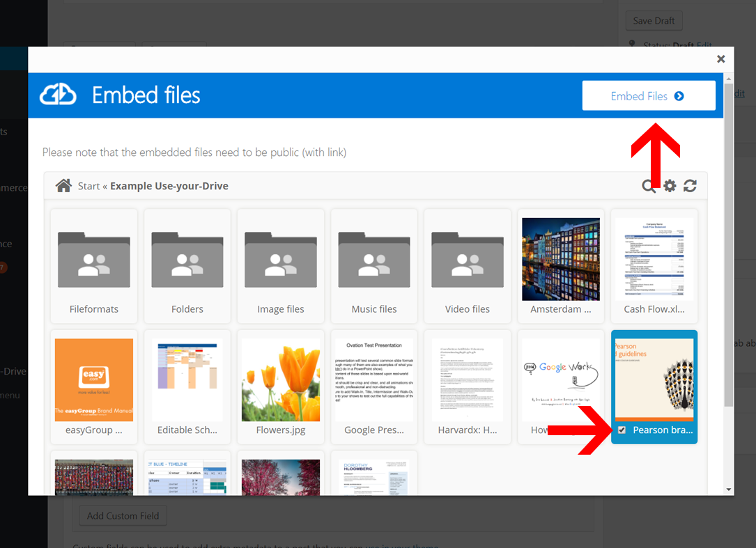Viewport: 756px width, 548px height.
Task: Select the Amsterdam image thumbnail
Action: pos(561,259)
